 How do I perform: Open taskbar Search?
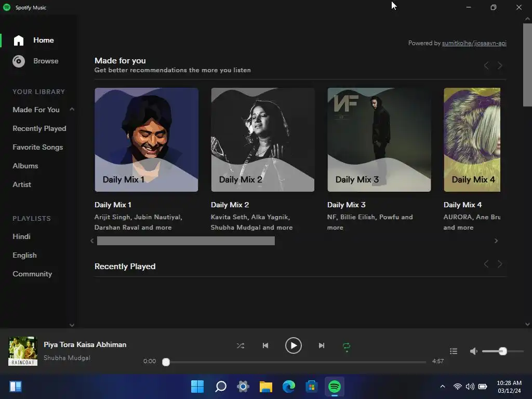[x=220, y=387]
